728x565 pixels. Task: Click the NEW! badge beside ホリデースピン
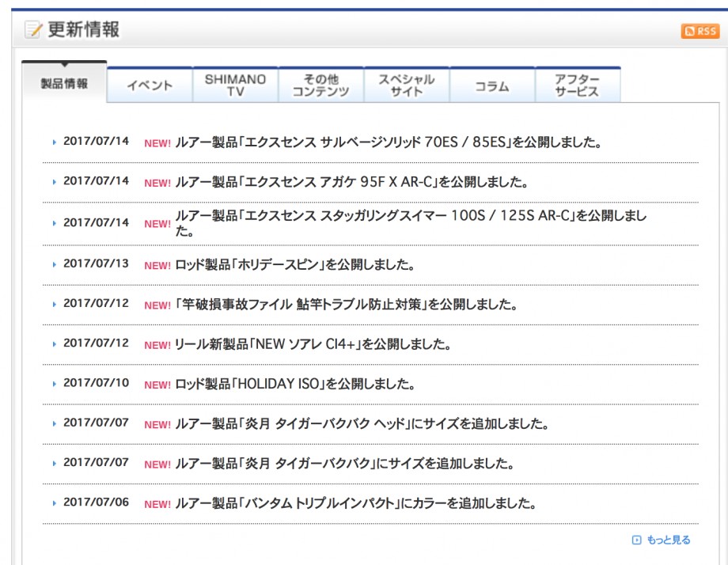[x=157, y=266]
